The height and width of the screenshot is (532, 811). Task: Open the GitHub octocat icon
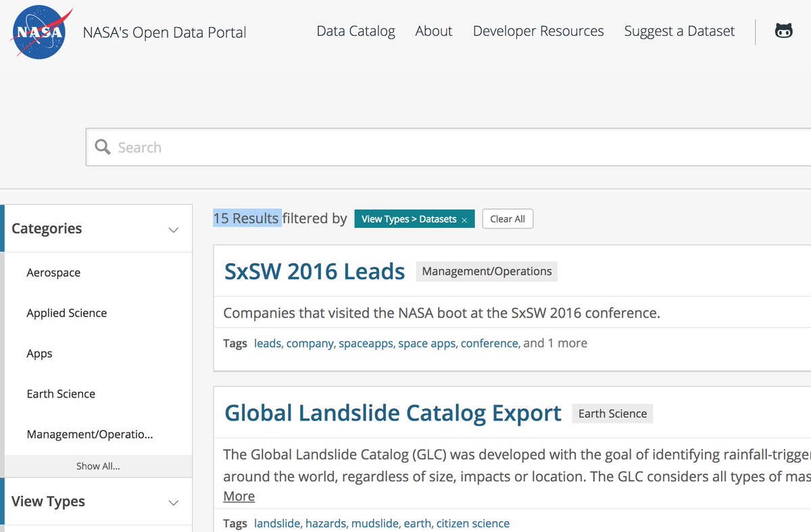[x=783, y=31]
